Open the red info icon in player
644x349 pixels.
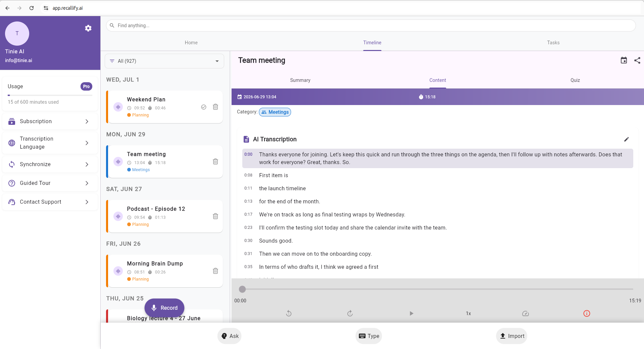[x=587, y=313]
